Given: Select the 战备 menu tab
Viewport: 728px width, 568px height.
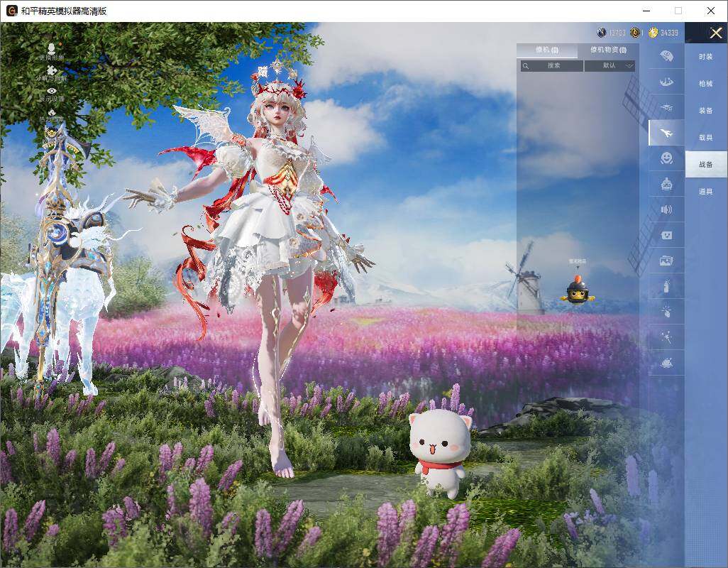Looking at the screenshot, I should tap(706, 165).
